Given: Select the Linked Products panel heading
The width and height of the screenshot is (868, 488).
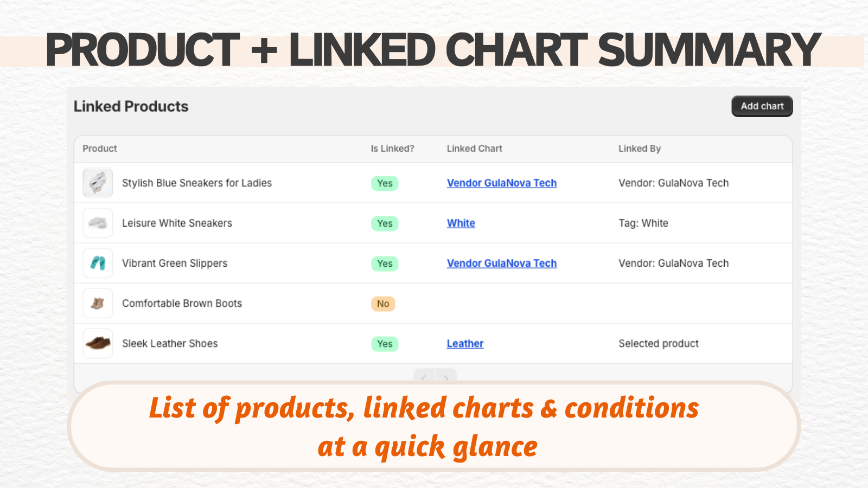Looking at the screenshot, I should (x=131, y=106).
